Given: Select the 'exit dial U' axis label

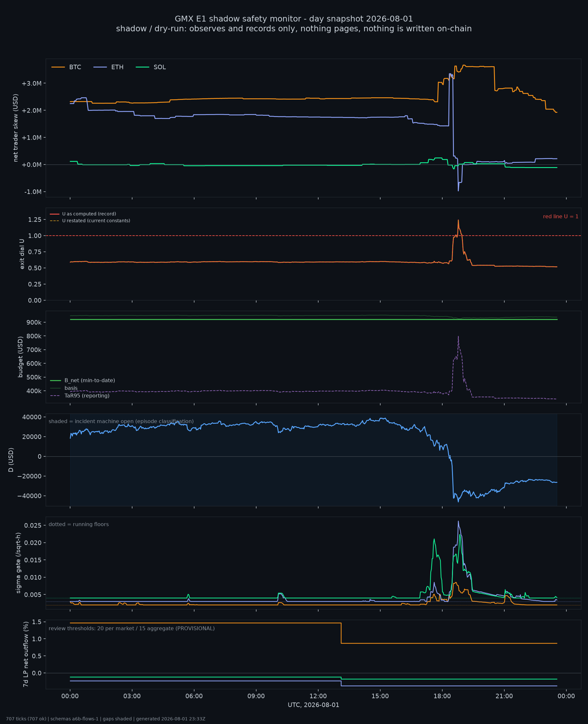Looking at the screenshot, I should tap(22, 254).
